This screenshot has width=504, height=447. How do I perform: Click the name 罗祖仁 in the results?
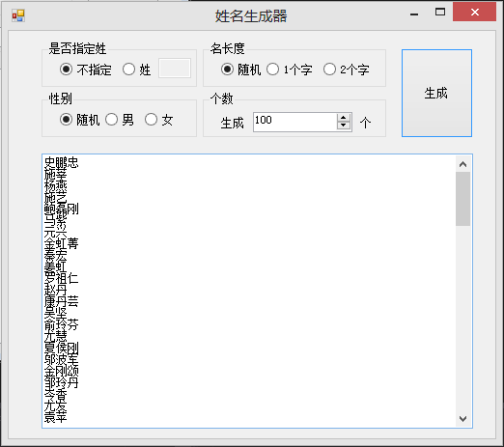61,278
